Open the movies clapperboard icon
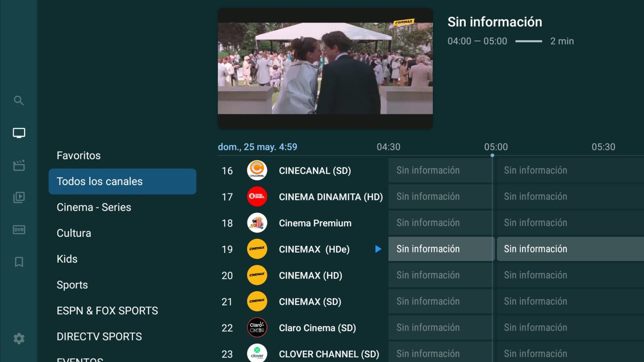Viewport: 644px width, 362px height. 19,165
